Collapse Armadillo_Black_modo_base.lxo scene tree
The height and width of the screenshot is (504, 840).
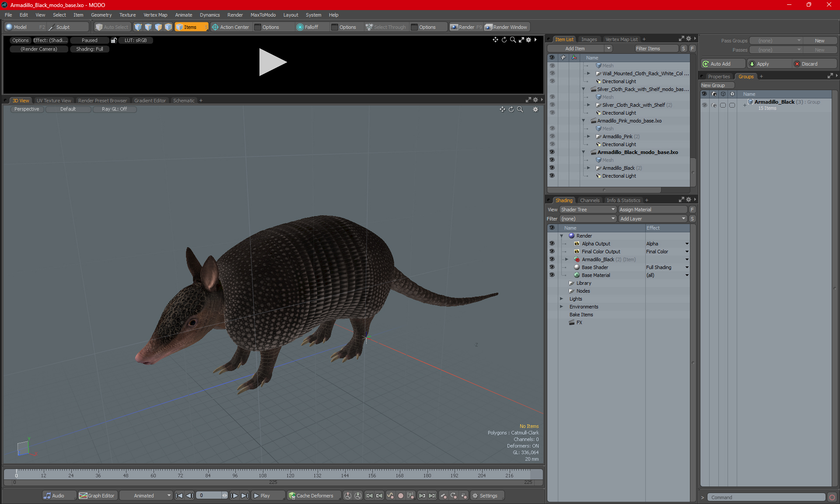coord(583,152)
